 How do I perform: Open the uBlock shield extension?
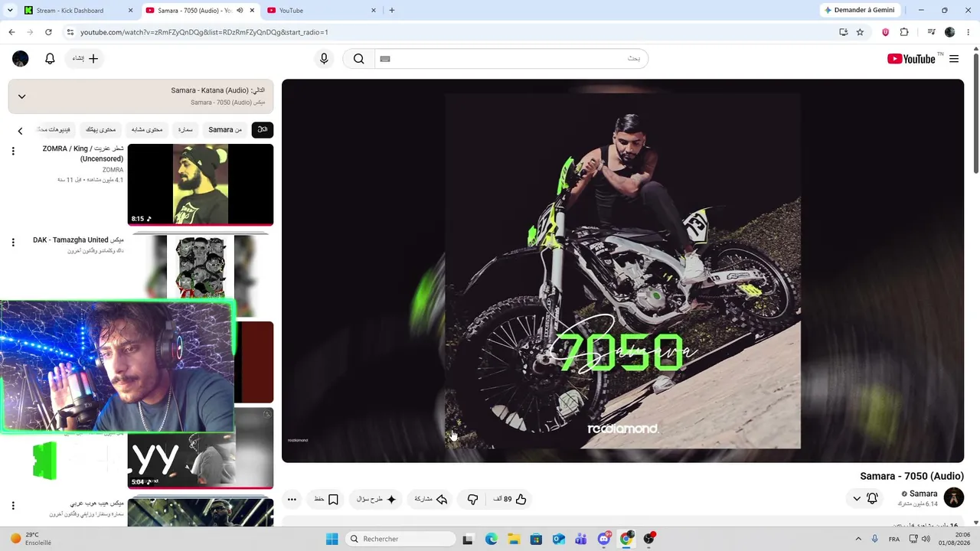coord(886,32)
